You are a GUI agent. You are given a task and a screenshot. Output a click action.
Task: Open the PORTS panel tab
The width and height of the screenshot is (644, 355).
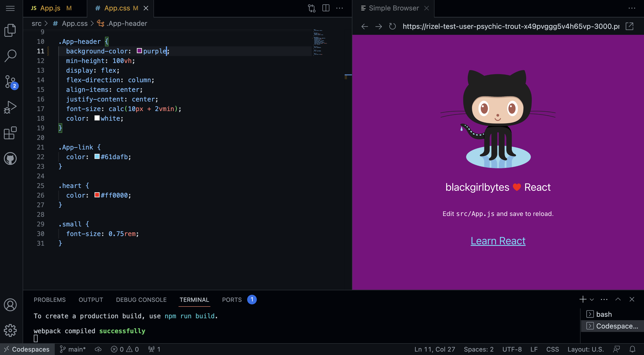pyautogui.click(x=239, y=300)
